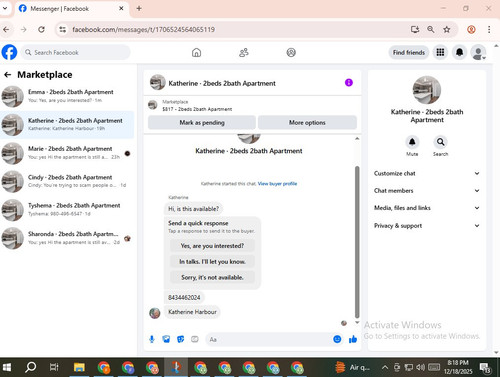Go to Home feed icon

(196, 52)
